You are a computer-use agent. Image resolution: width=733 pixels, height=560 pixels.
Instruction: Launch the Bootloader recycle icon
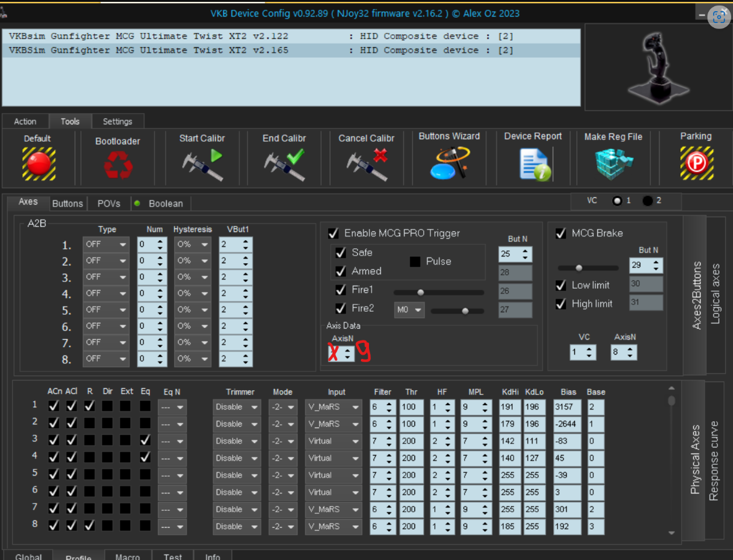click(x=118, y=165)
